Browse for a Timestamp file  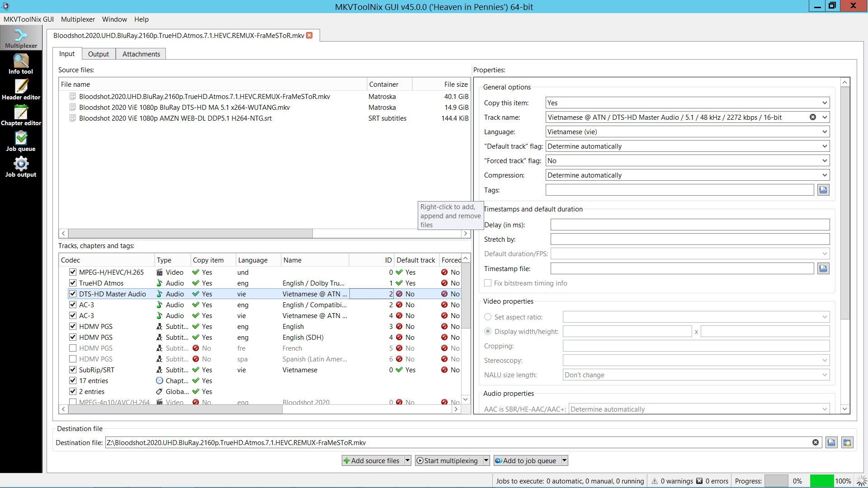tap(823, 268)
